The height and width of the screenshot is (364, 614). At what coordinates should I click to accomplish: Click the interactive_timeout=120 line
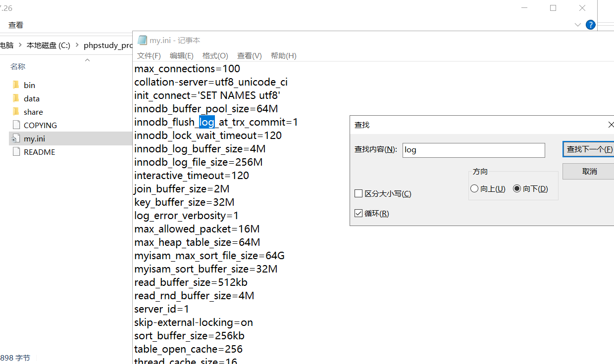192,176
